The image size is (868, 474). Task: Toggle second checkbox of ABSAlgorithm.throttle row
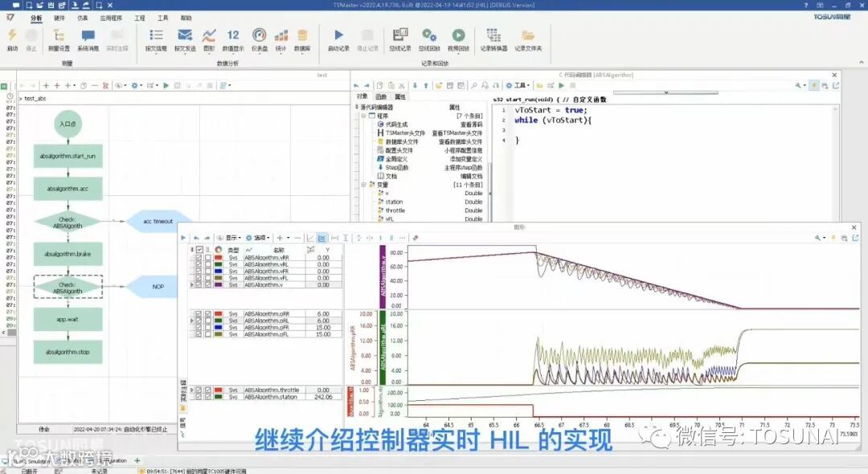208,390
